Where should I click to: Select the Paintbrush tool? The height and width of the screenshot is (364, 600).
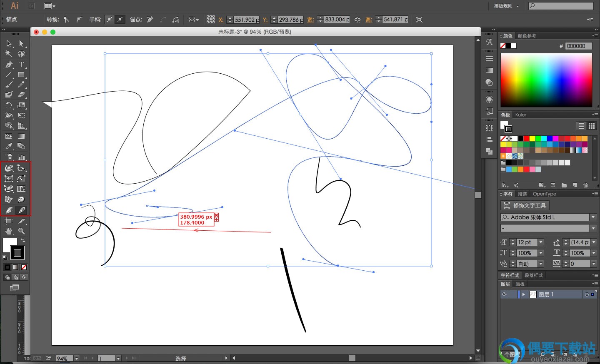tap(9, 85)
